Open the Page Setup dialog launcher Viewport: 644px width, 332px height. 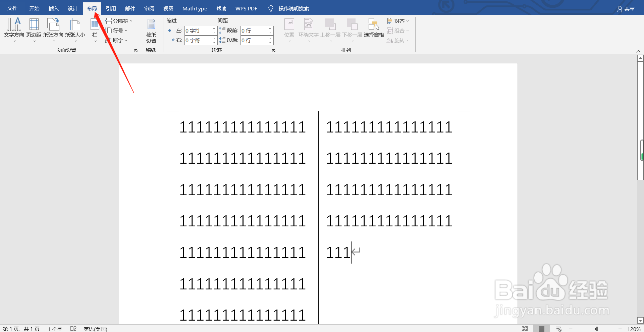pos(136,51)
